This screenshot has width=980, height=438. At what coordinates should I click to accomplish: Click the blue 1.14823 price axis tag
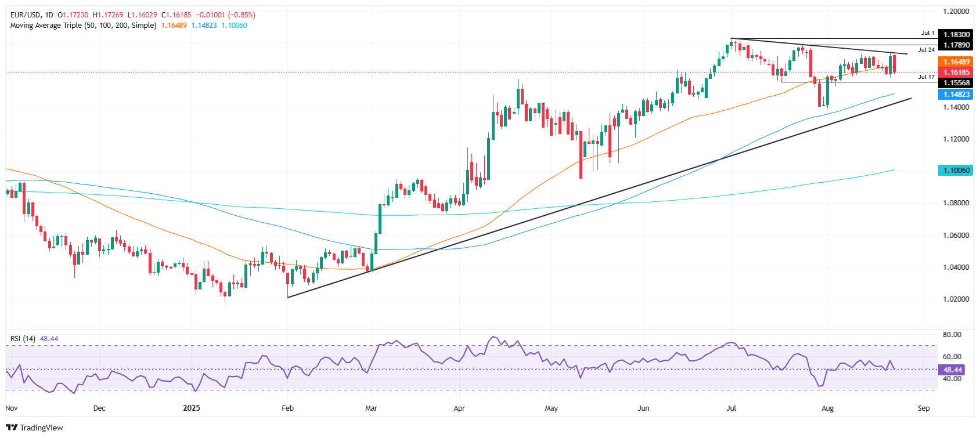point(956,95)
